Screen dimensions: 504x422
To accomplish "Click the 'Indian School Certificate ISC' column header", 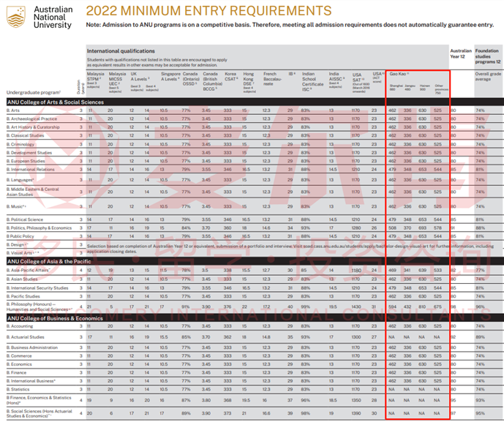I will point(312,81).
